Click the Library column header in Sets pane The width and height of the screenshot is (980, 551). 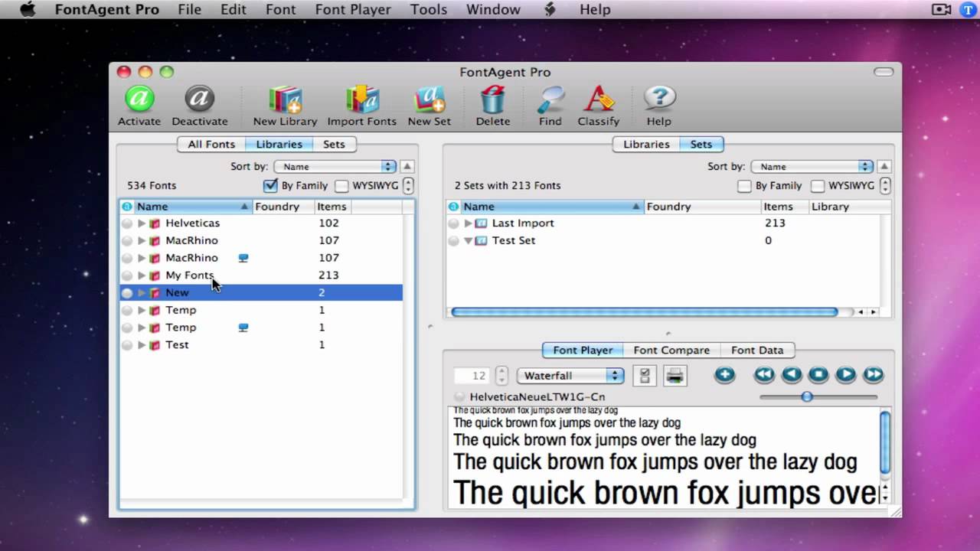coord(848,207)
